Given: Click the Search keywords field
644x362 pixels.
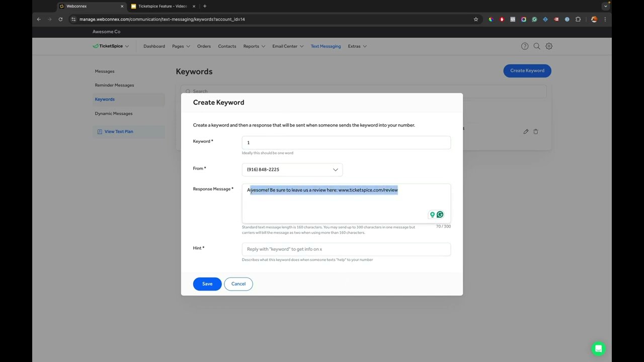Looking at the screenshot, I should pyautogui.click(x=364, y=92).
